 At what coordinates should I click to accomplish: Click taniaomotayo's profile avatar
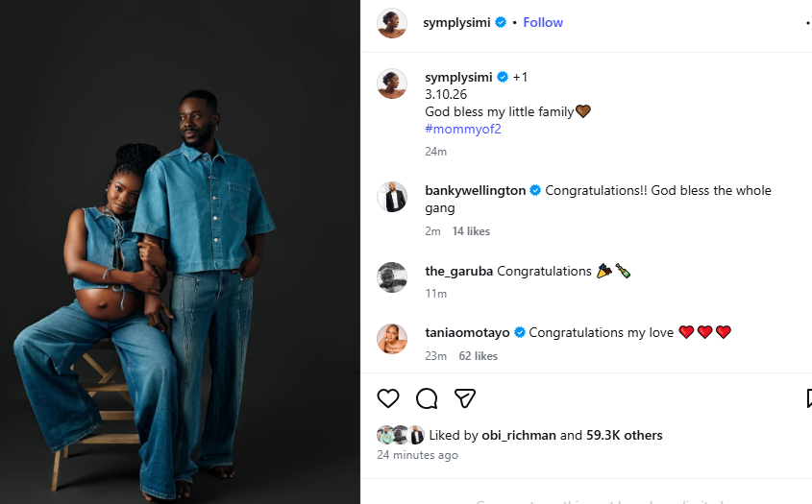392,339
